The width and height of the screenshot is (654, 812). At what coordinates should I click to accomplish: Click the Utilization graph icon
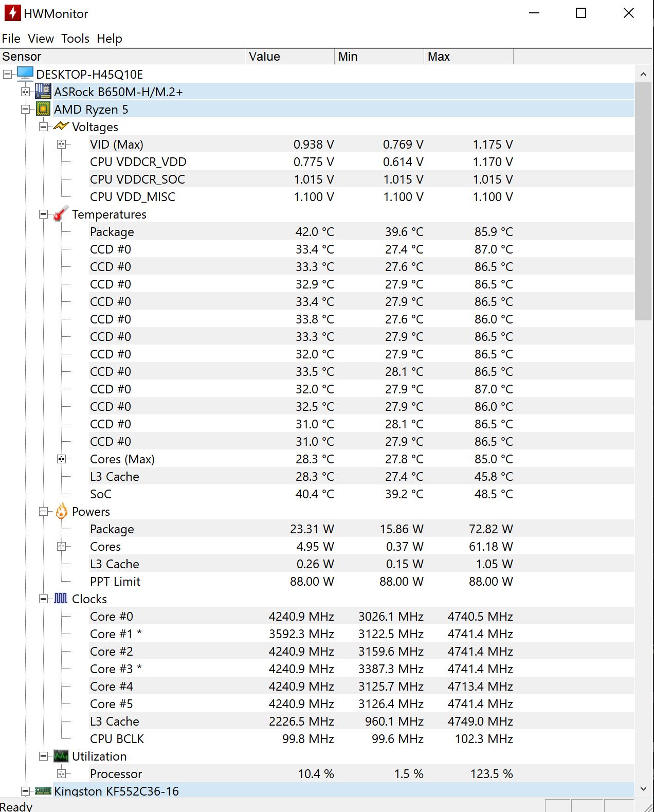tap(61, 756)
